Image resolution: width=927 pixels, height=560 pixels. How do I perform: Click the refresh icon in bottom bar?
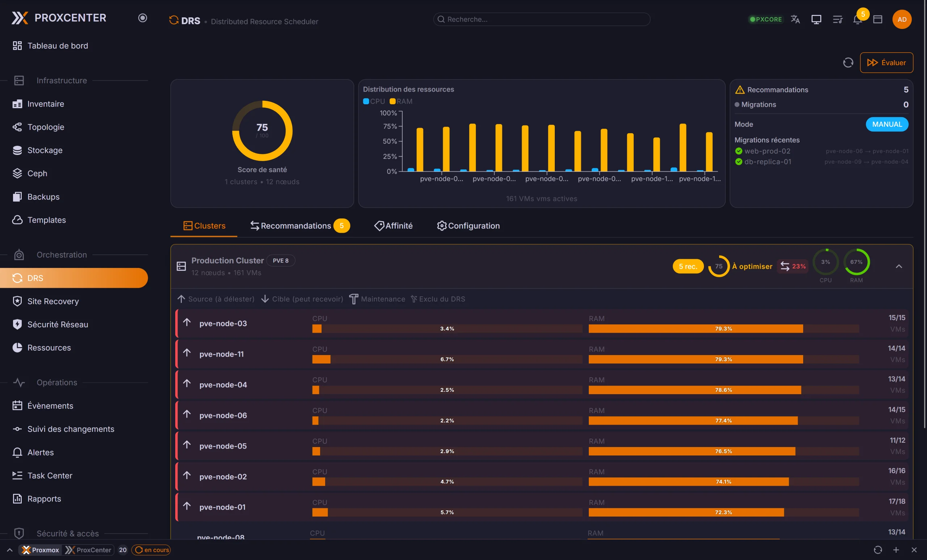coord(877,550)
